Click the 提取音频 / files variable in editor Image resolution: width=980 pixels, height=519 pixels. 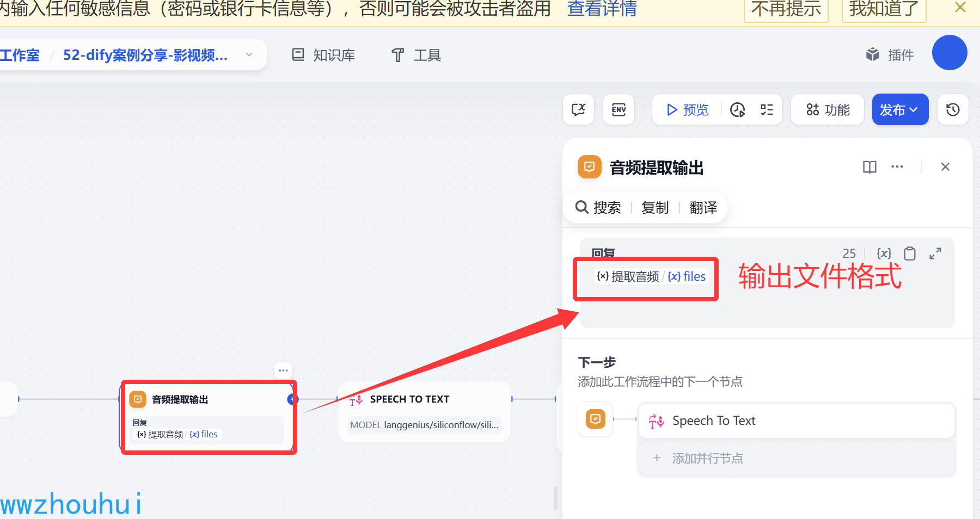click(x=651, y=276)
